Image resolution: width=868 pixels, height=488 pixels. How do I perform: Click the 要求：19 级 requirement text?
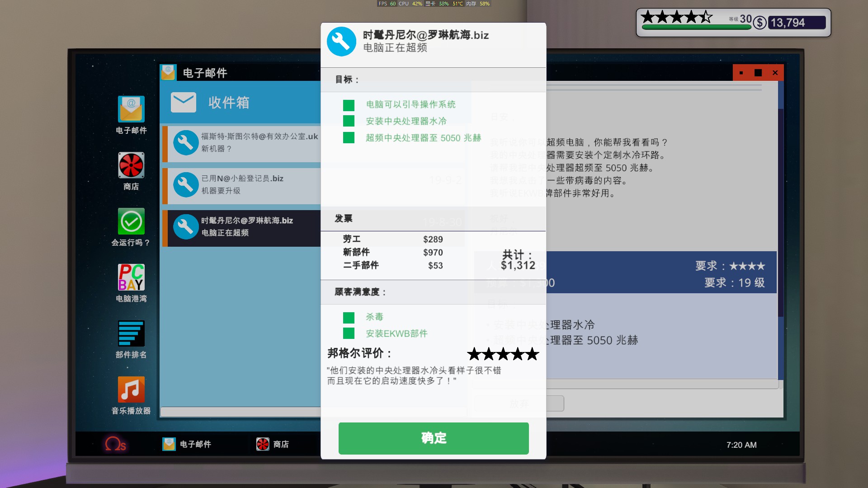(735, 283)
